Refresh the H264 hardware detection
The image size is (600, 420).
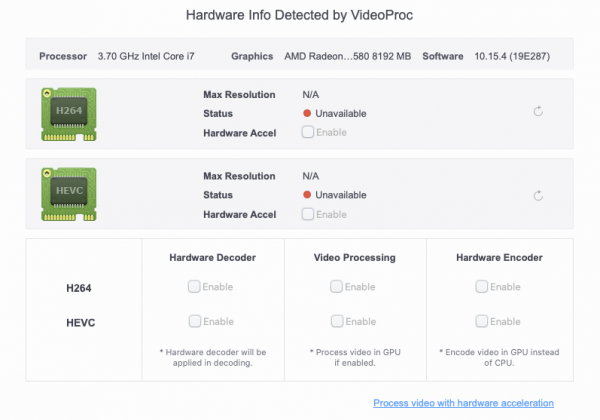pos(538,112)
